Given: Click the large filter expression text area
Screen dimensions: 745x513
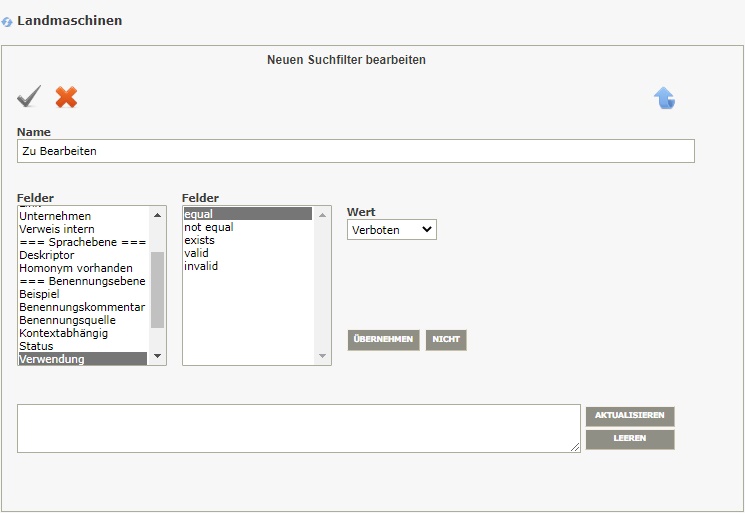Looking at the screenshot, I should click(x=298, y=428).
